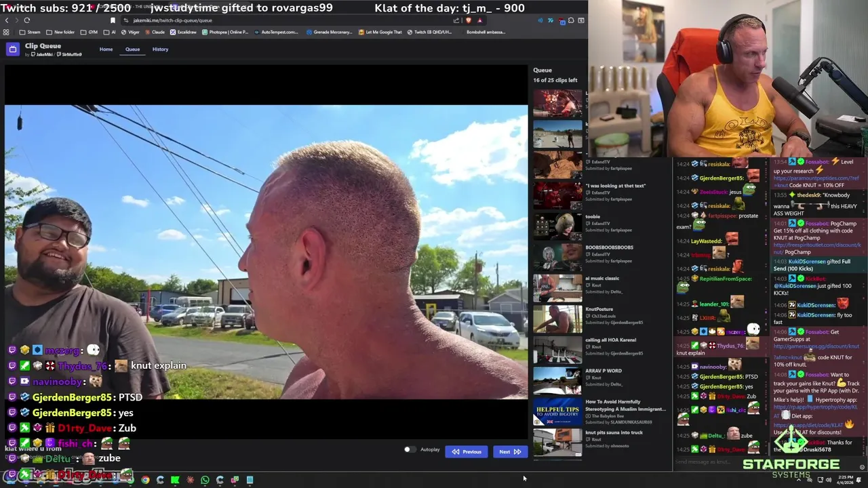
Task: Go to the Home tab
Action: pyautogui.click(x=106, y=49)
